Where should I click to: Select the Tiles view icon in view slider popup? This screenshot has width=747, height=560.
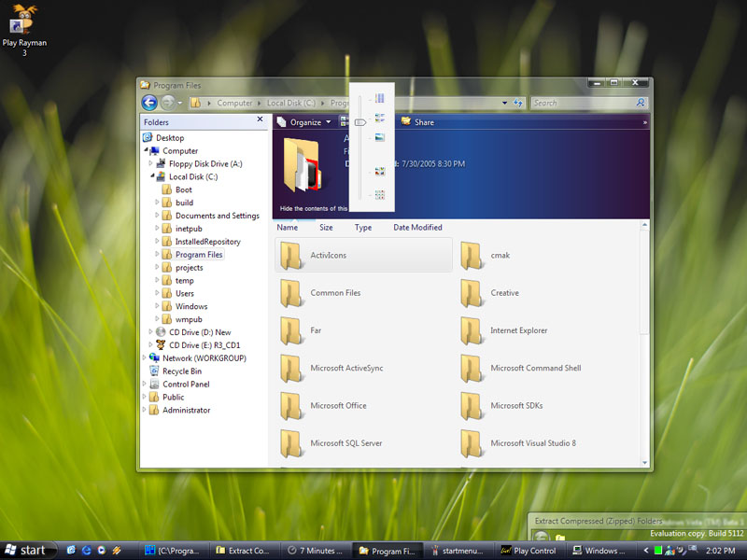click(x=379, y=118)
